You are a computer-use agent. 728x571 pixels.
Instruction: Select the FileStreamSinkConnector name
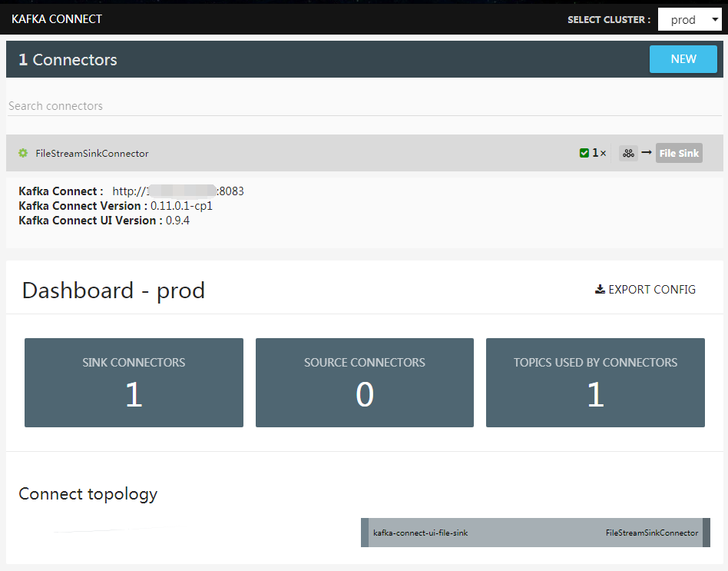click(x=93, y=153)
